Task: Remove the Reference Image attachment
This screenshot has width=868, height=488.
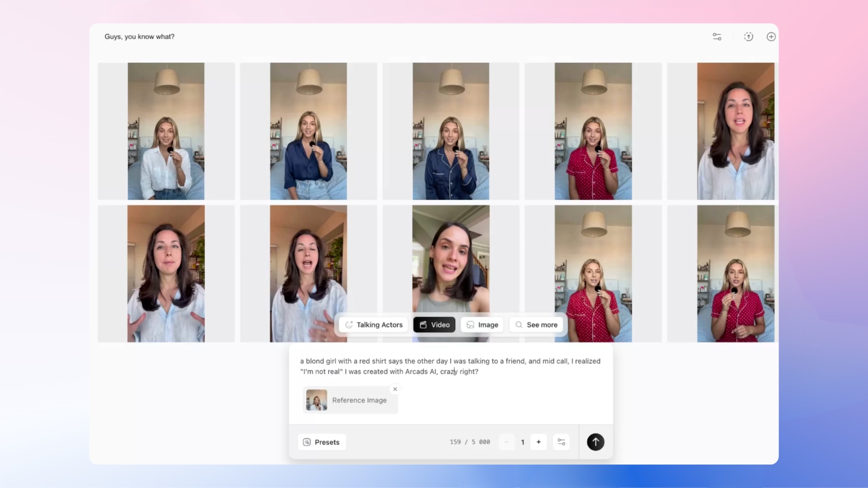Action: pos(395,389)
